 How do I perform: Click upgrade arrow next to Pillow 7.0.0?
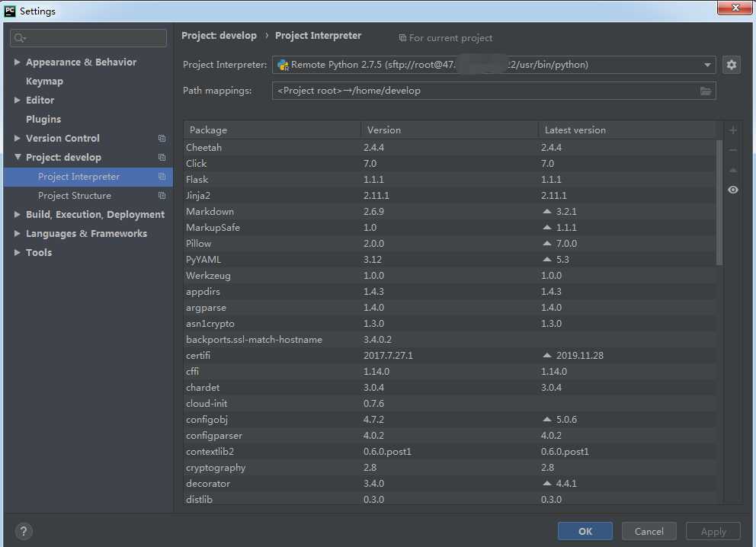tap(546, 243)
